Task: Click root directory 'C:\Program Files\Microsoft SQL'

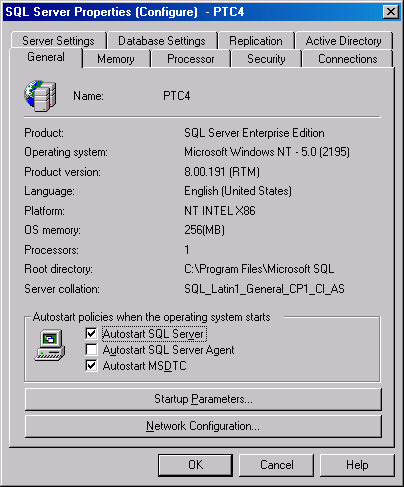Action: click(x=259, y=269)
